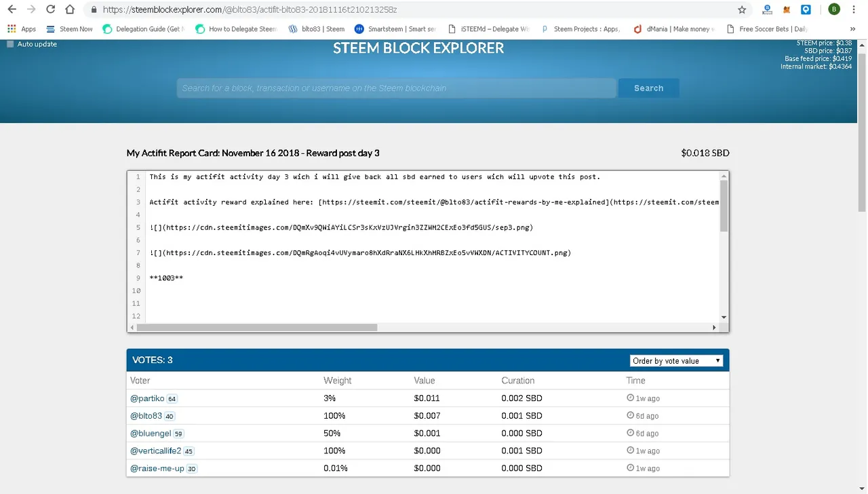Click the **1003** line in code box
Viewport: 868px width, 494px height.
166,278
